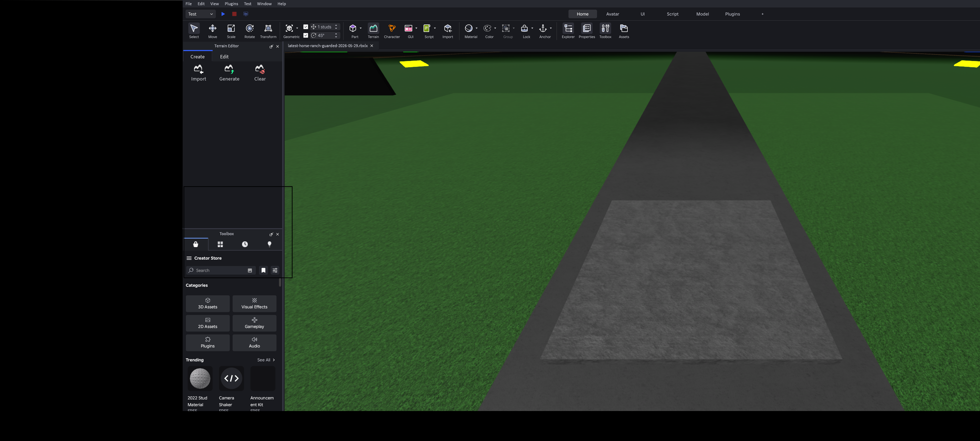The height and width of the screenshot is (441, 980).
Task: Expand the Color dropdown arrow
Action: [495, 28]
